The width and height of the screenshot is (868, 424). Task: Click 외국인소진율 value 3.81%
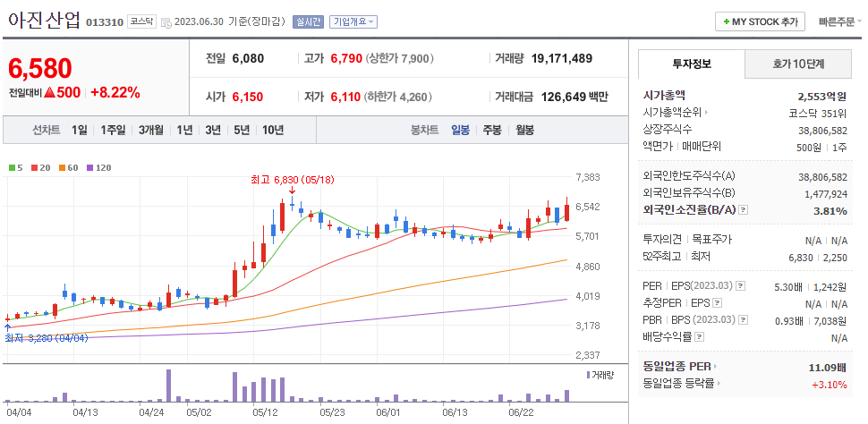click(x=830, y=211)
